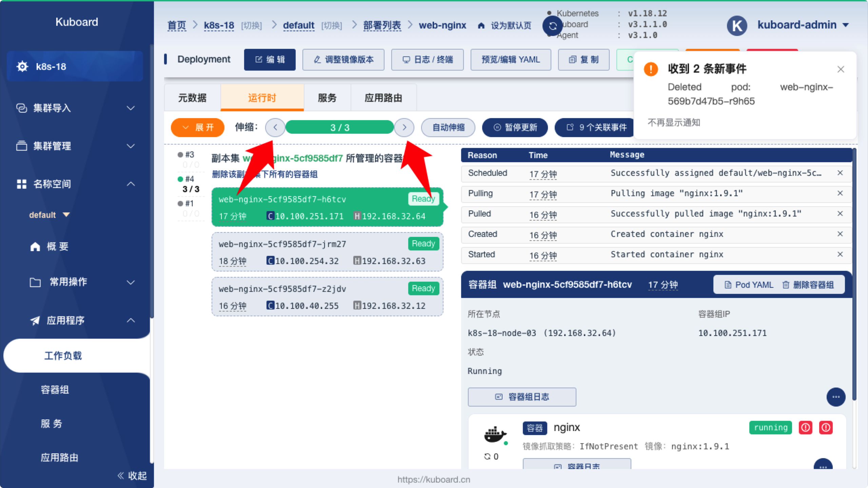The image size is (868, 488).
Task: Go to 首页 breadcrumb link
Action: click(x=177, y=25)
